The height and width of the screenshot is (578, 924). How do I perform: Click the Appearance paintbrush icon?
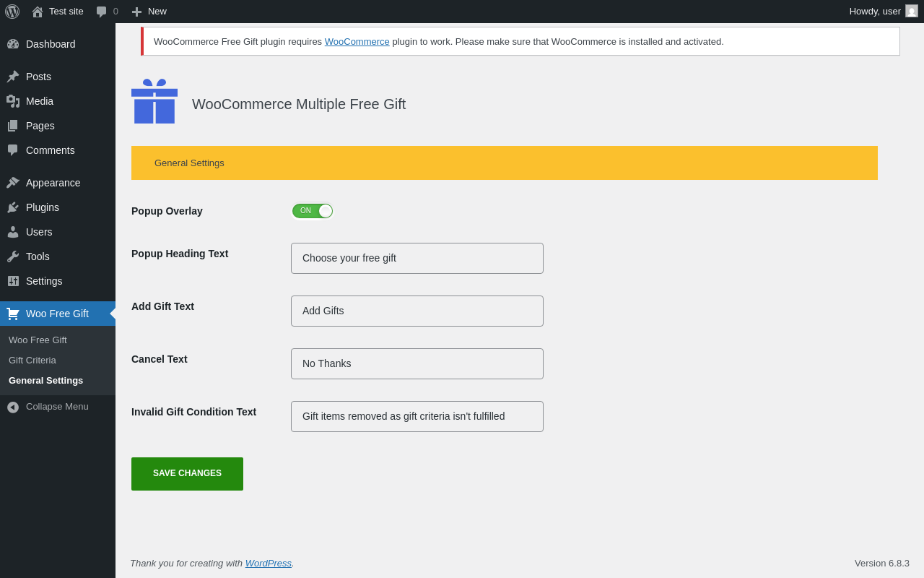13,183
